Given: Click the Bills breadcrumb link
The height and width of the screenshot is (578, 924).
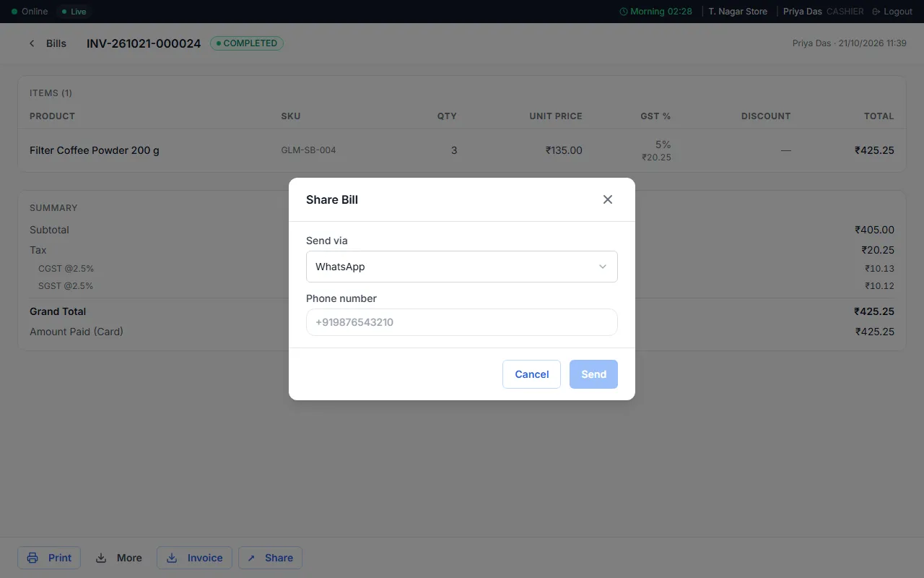Looking at the screenshot, I should (x=56, y=43).
